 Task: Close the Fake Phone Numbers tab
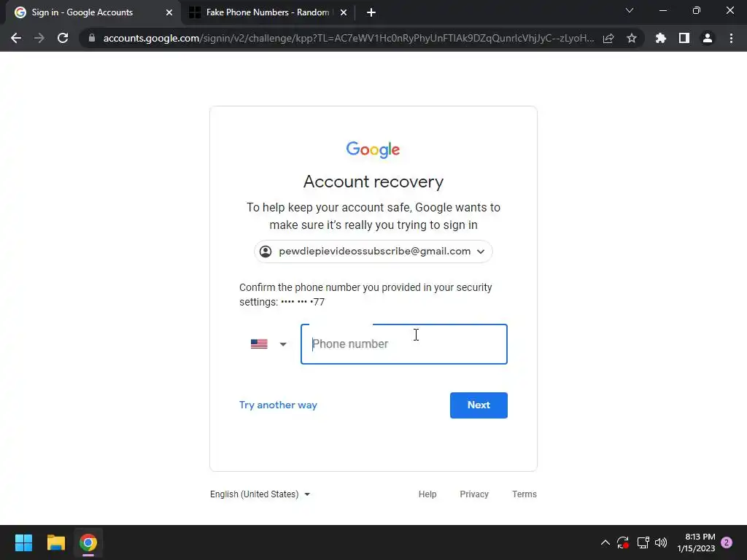[344, 13]
